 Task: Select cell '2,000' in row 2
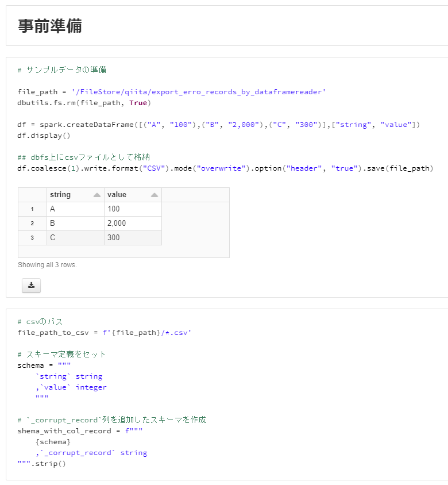pyautogui.click(x=133, y=224)
